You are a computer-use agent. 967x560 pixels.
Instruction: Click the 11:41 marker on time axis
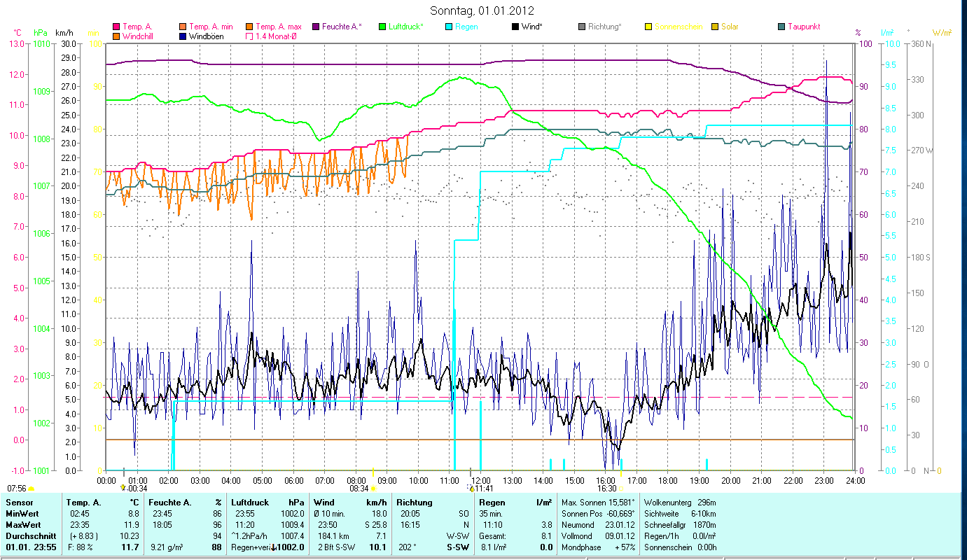(471, 488)
